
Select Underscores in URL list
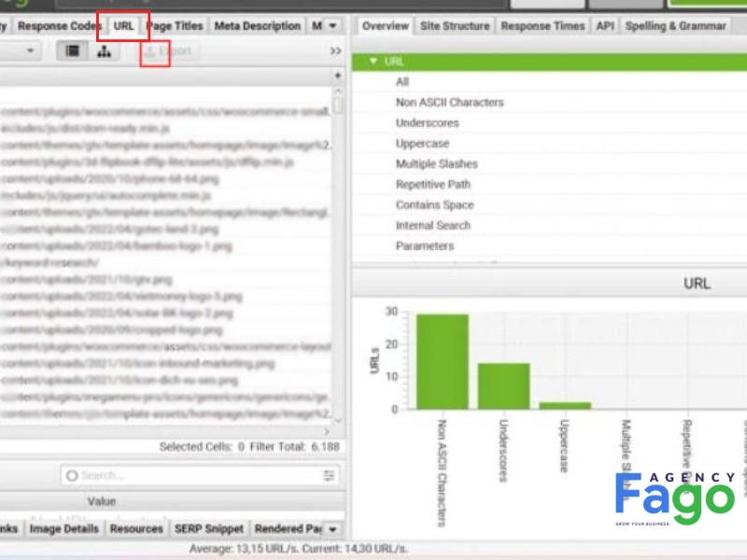click(x=427, y=123)
